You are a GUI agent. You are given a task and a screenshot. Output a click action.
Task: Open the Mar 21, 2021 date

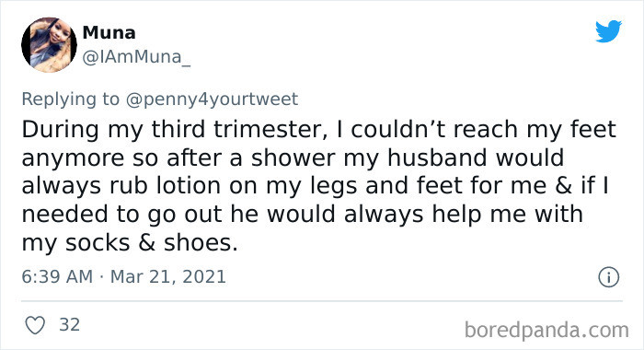click(x=168, y=276)
